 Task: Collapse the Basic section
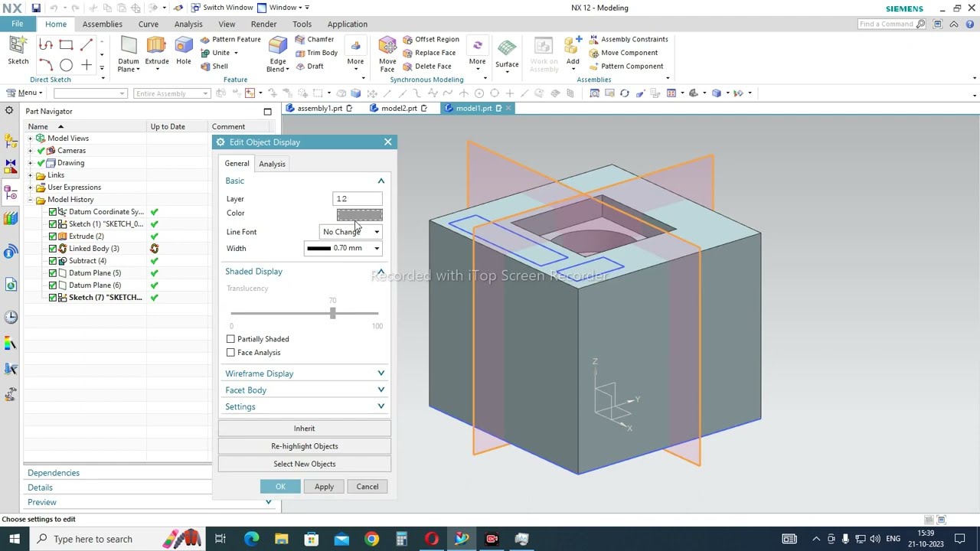[381, 181]
